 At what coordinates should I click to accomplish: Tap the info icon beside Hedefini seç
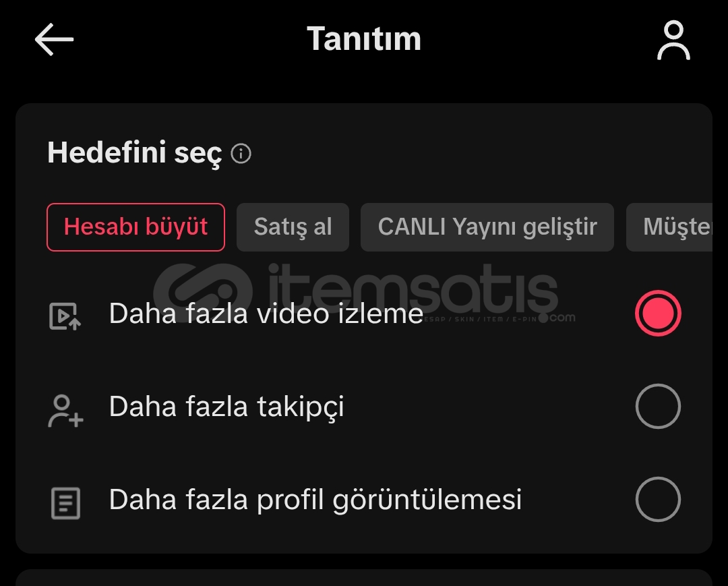[241, 153]
